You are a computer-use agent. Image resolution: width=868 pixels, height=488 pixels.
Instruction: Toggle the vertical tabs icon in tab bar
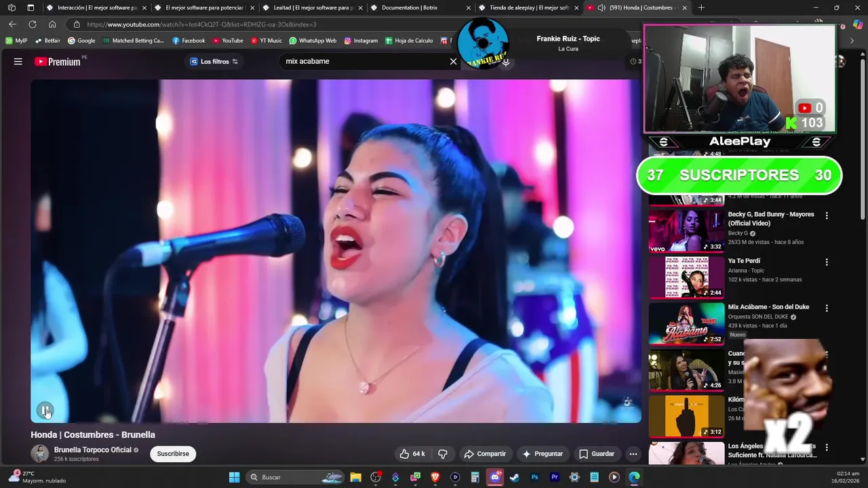click(x=31, y=7)
